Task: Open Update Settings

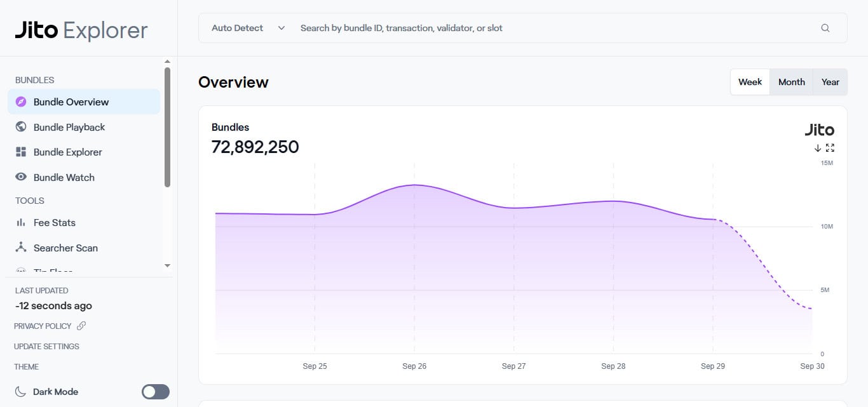Action: point(46,346)
